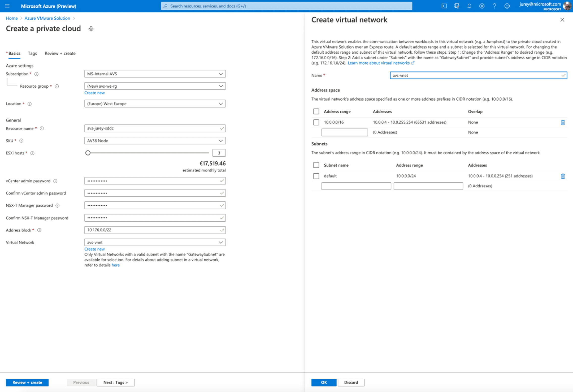Click the Cloud Shell terminal icon

[x=444, y=6]
